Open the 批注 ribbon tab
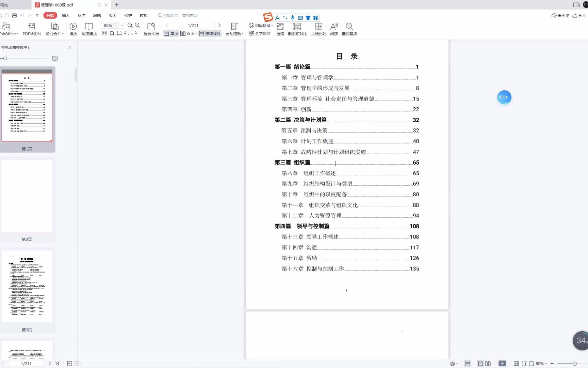 tap(81, 15)
